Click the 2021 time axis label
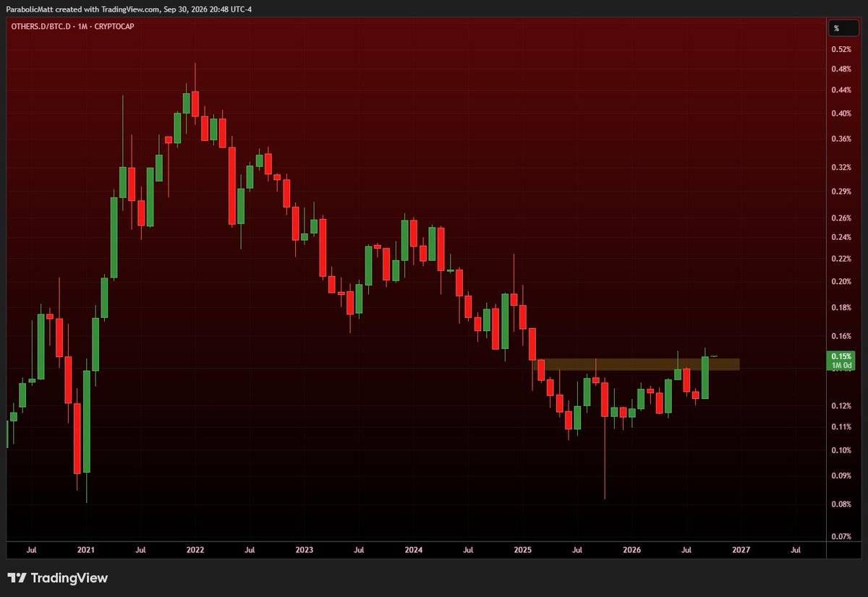The image size is (868, 597). [x=86, y=550]
